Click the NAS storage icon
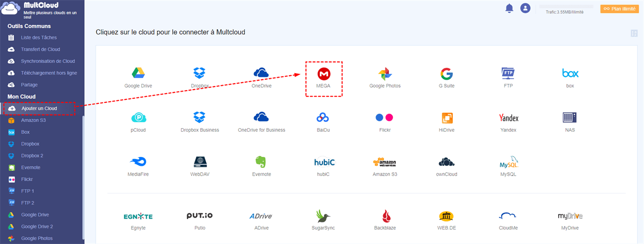Image resolution: width=644 pixels, height=244 pixels. [x=570, y=118]
